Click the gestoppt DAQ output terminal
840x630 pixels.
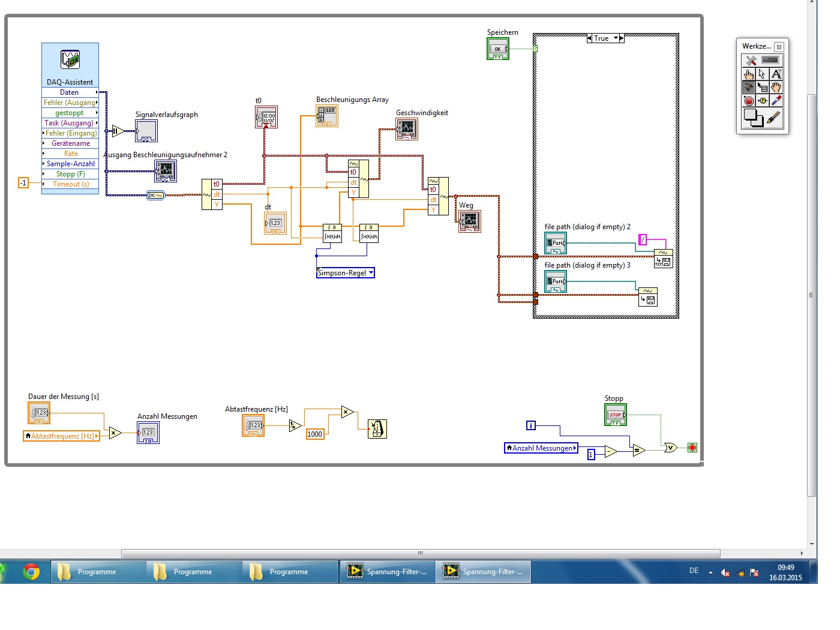(x=70, y=113)
